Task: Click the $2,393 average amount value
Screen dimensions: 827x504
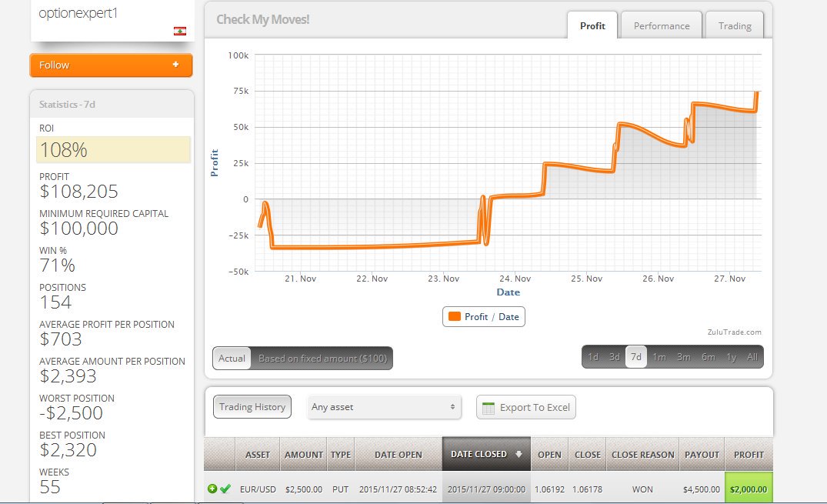Action: point(68,375)
